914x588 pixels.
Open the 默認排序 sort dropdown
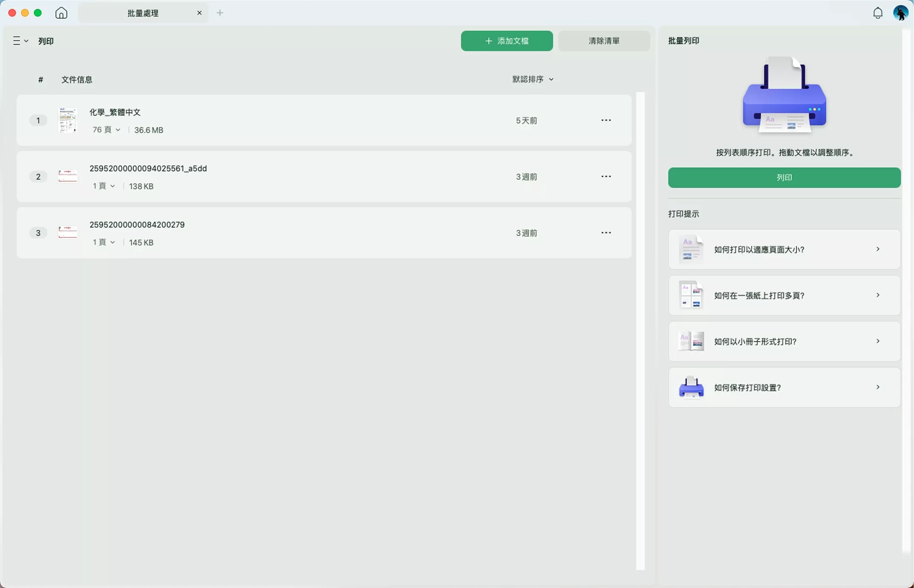pyautogui.click(x=532, y=79)
